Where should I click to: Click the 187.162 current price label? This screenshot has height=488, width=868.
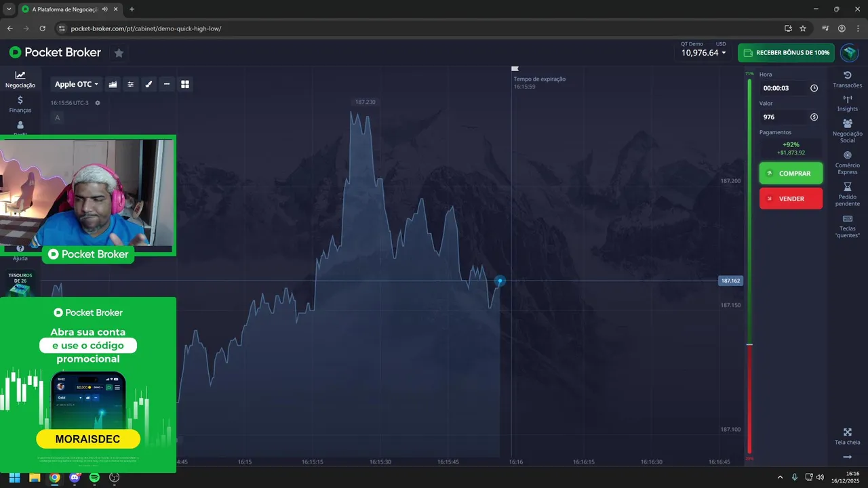[x=730, y=281]
